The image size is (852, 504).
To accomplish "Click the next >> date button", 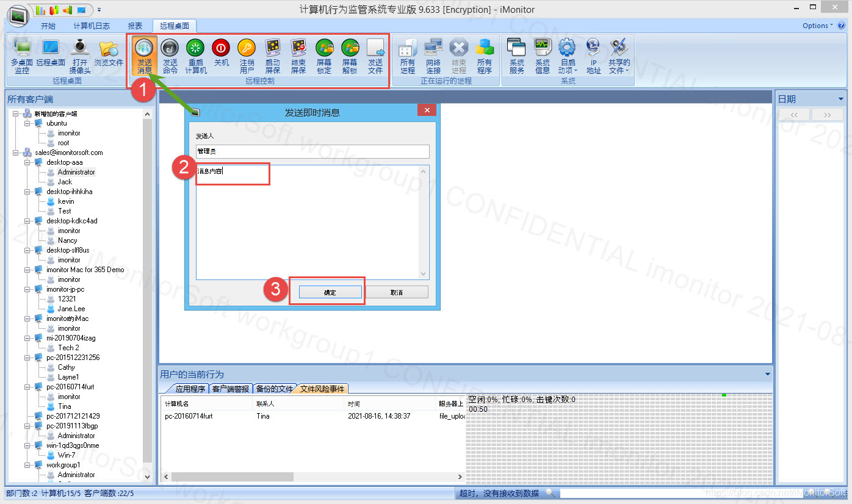I will (827, 115).
